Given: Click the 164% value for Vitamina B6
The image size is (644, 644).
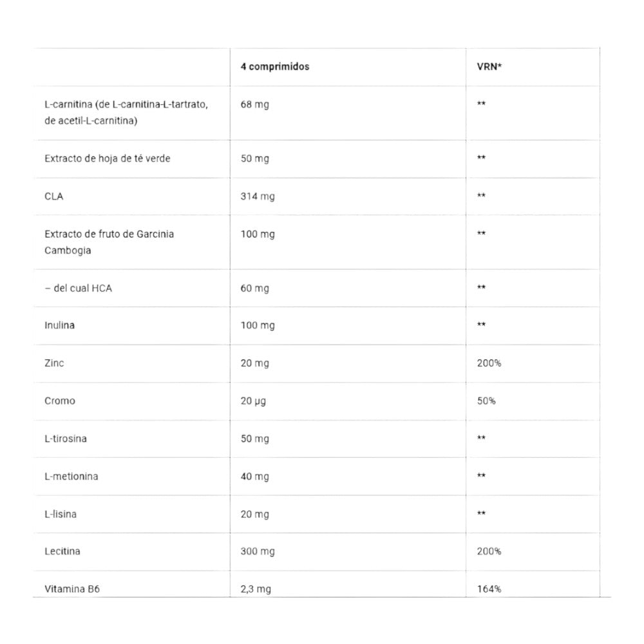Looking at the screenshot, I should 489,589.
